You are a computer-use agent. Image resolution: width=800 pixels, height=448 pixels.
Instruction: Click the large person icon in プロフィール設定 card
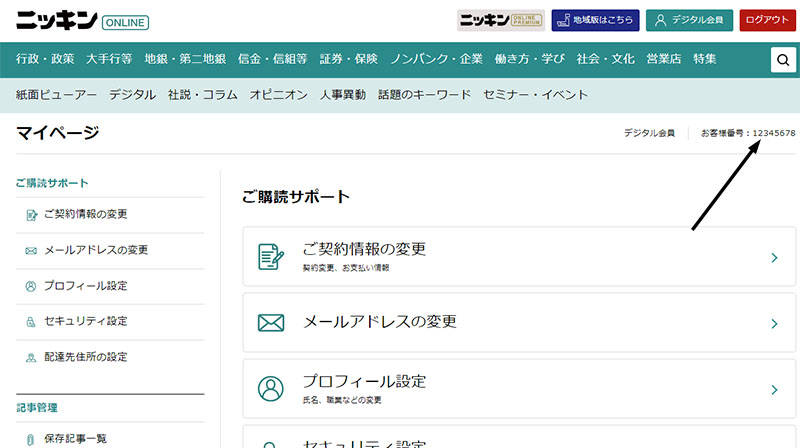[271, 388]
